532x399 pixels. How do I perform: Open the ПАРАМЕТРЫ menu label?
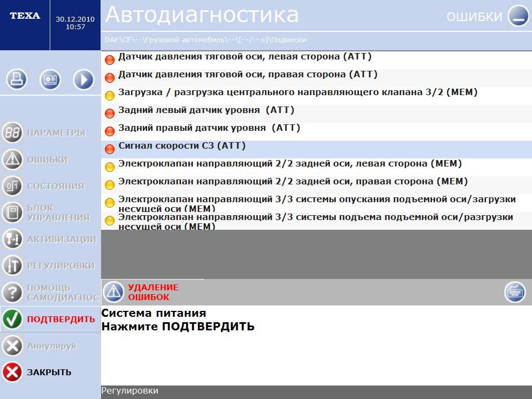pos(56,132)
